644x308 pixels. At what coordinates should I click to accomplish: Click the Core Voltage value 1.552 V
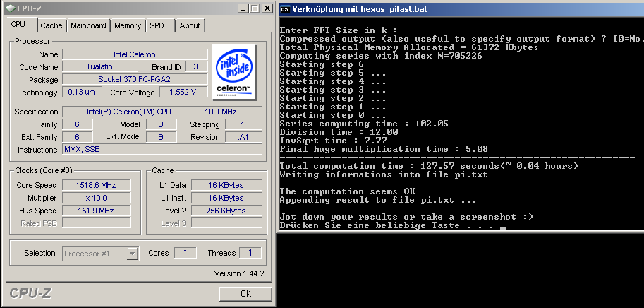point(183,92)
